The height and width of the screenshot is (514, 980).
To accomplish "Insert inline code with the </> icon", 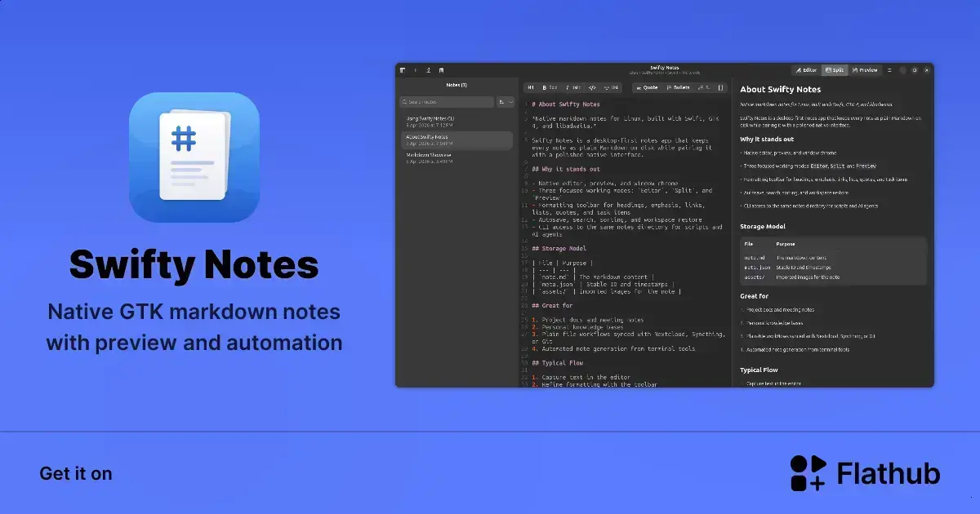I will tap(592, 87).
